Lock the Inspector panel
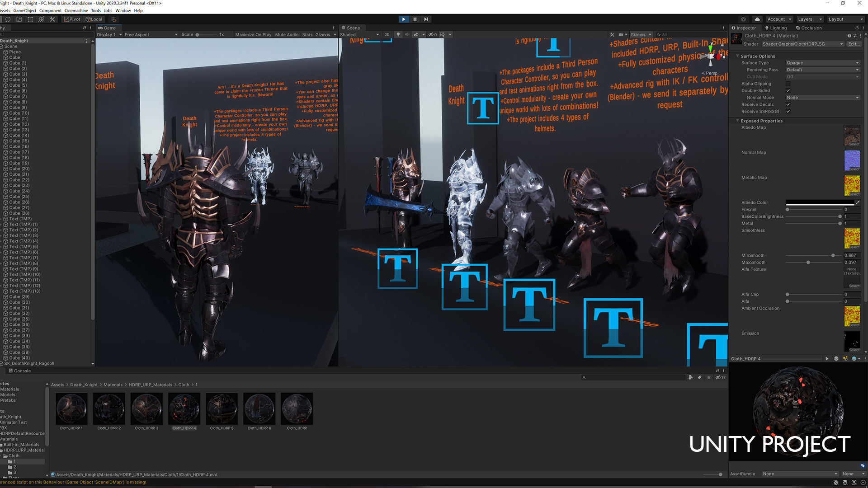Viewport: 868px width, 488px height. 857,28
